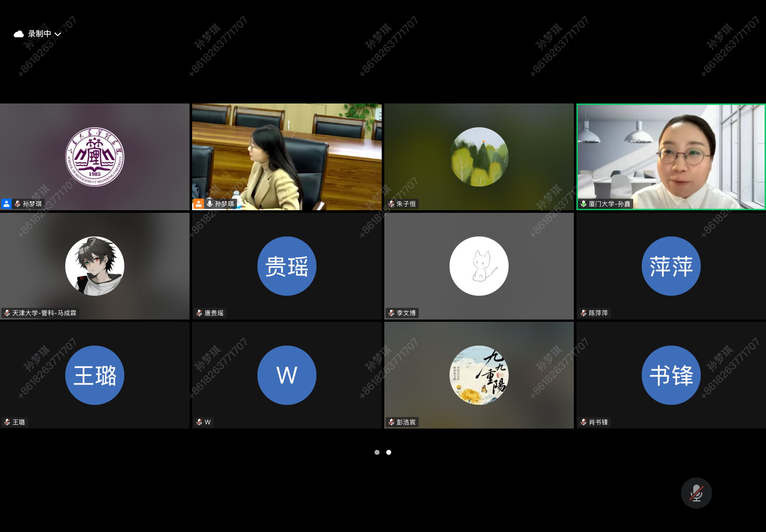This screenshot has height=532, width=766.
Task: Click the orange co-host icon on video tile
Action: (198, 204)
